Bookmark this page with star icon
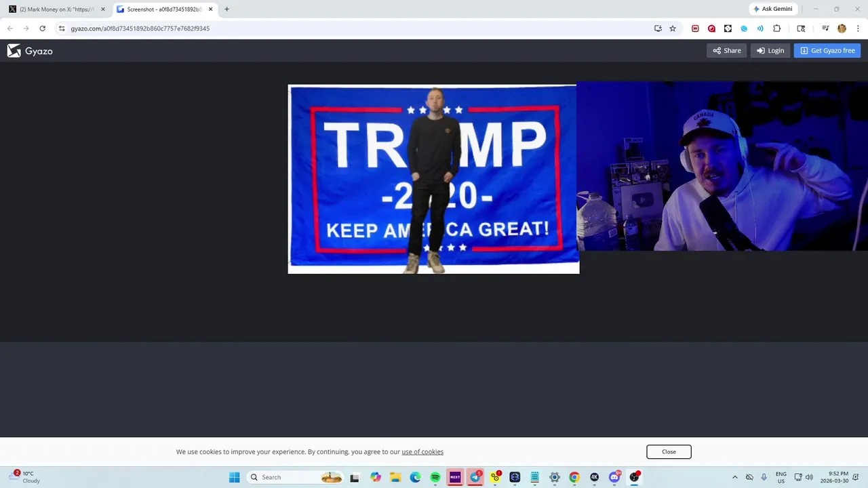The width and height of the screenshot is (868, 488). point(673,28)
